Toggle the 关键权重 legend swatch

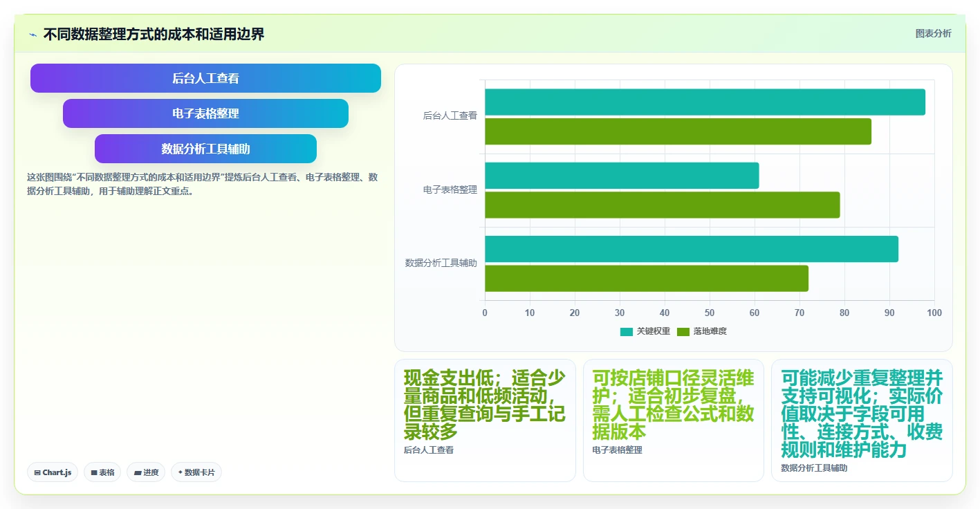pos(627,331)
